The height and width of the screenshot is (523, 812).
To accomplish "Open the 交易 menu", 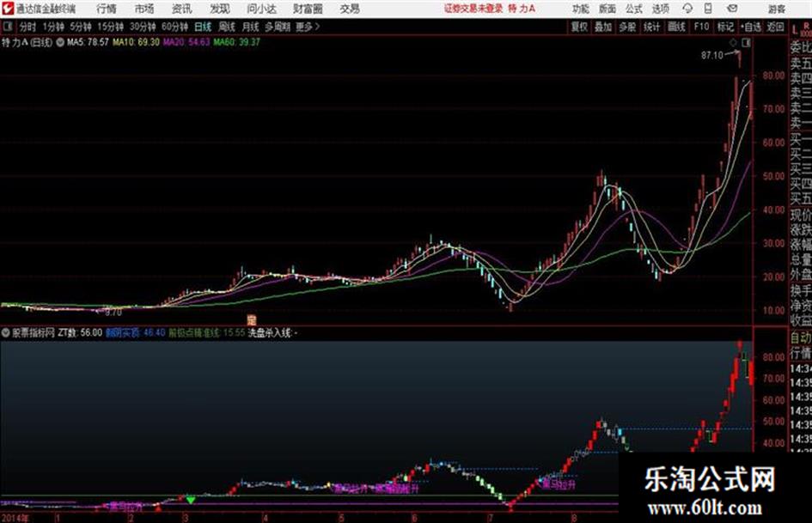I will click(x=350, y=9).
